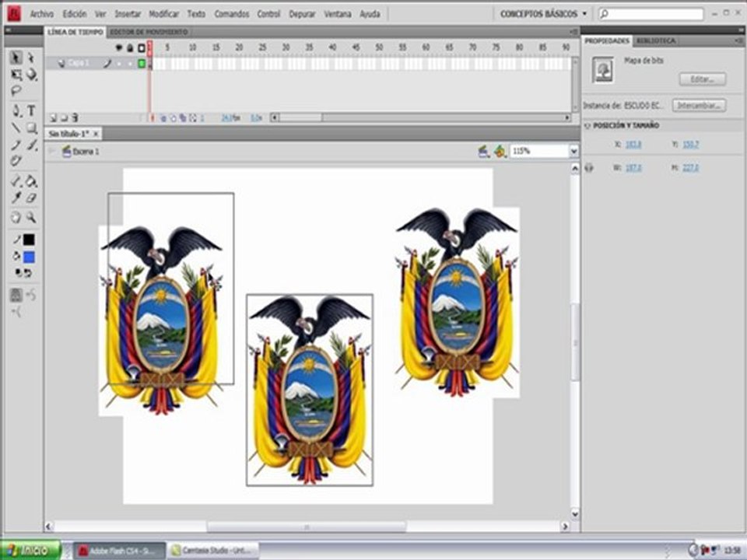Toggle Capa 1 green outline square
Screen dimensions: 747x560
pyautogui.click(x=142, y=63)
